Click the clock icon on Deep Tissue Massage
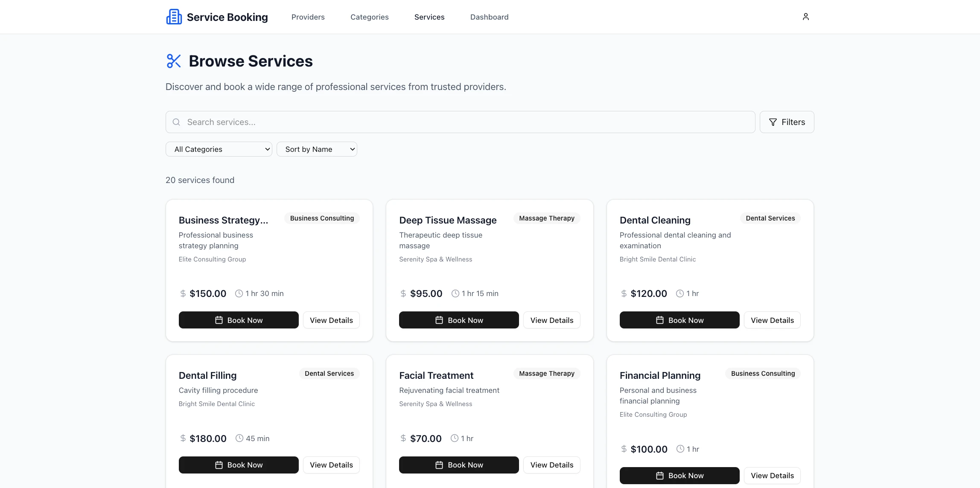This screenshot has height=488, width=980. click(x=455, y=293)
